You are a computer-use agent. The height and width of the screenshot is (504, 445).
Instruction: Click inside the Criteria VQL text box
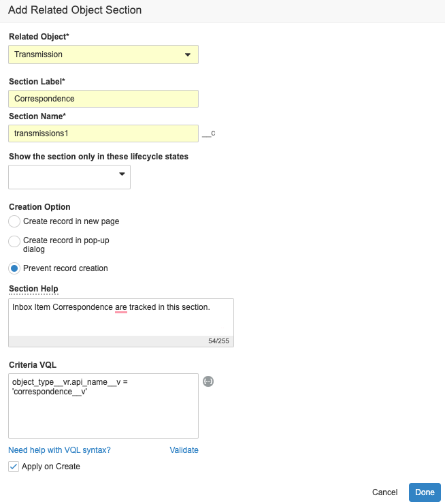(x=103, y=406)
